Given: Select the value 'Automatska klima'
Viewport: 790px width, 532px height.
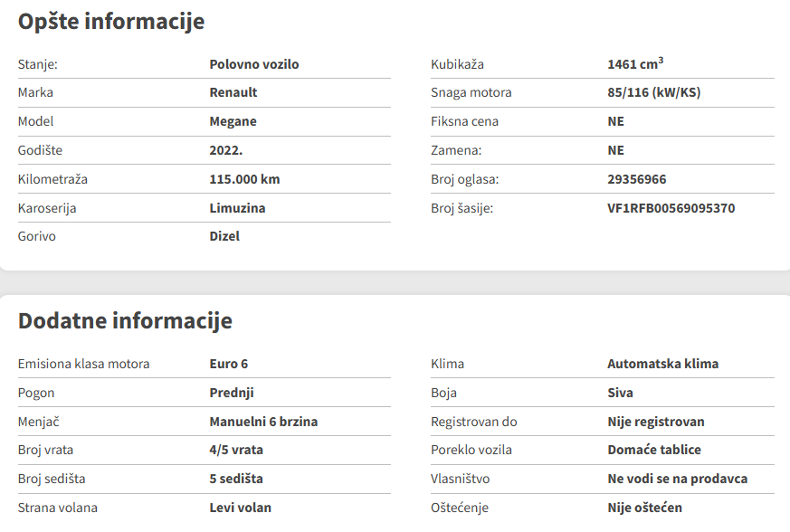Looking at the screenshot, I should (663, 364).
